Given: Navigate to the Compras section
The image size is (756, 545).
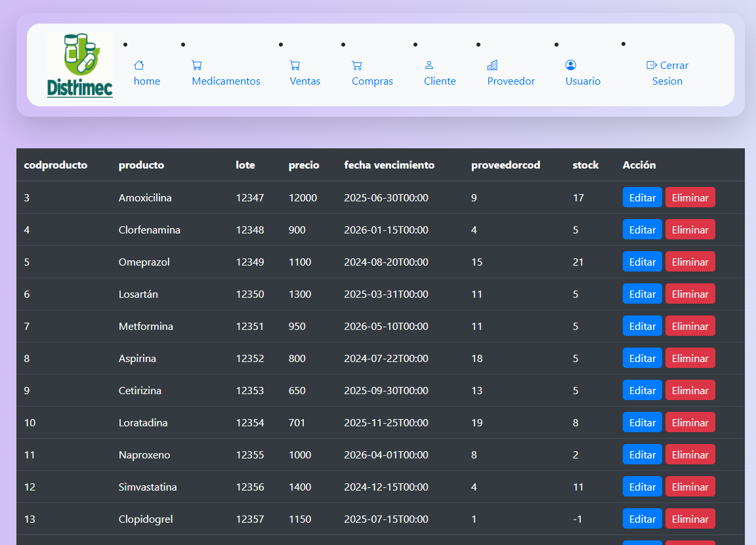Looking at the screenshot, I should (372, 81).
